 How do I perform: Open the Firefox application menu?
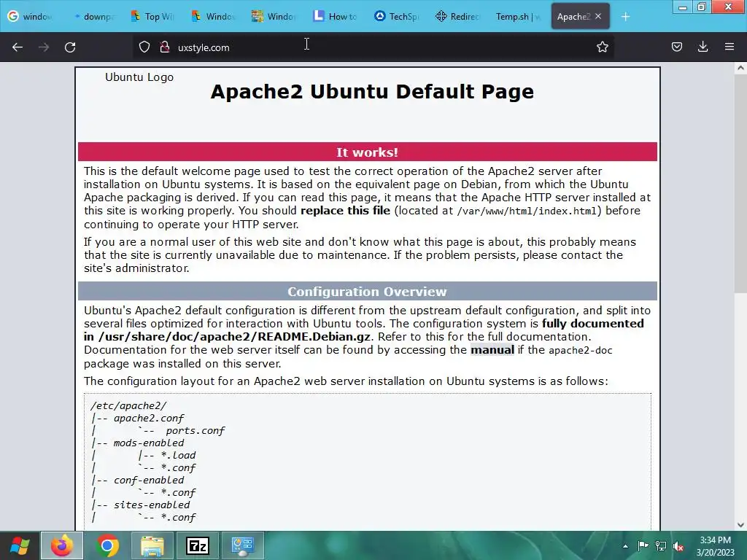click(729, 47)
